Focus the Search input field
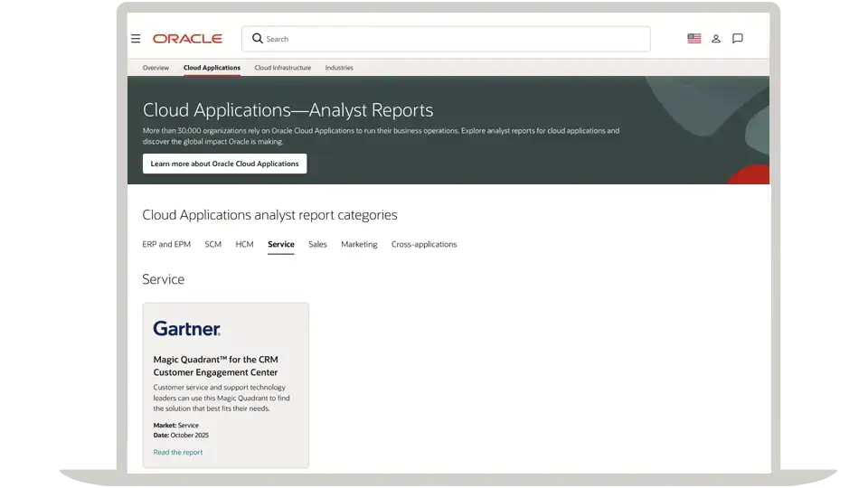The image size is (868, 488). 446,39
